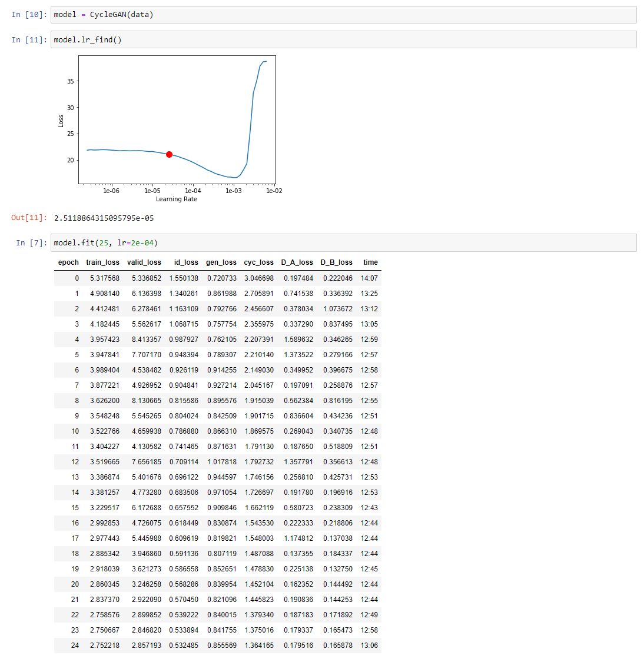644x662 pixels.
Task: Click the model.fit(25, lr=2e-04) code cell
Action: (x=343, y=243)
